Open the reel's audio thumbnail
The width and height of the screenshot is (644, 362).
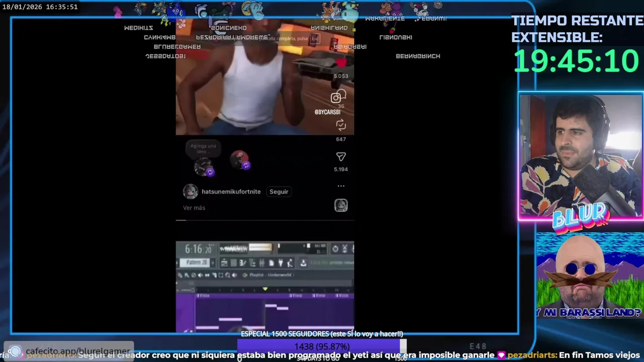[341, 205]
